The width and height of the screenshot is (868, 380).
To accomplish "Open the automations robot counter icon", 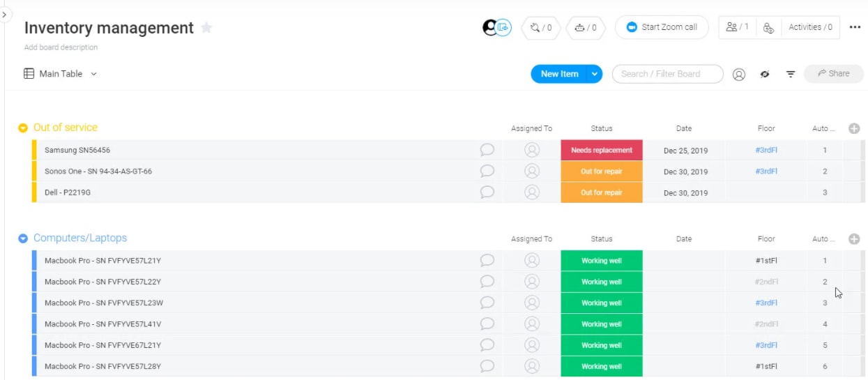I will tap(586, 28).
